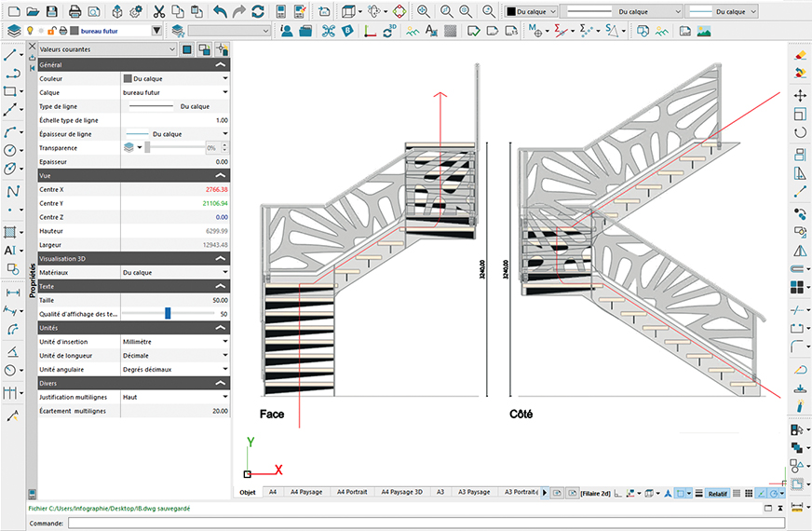Switch to the A4 Paysage tab
The image size is (812, 531).
(x=305, y=492)
